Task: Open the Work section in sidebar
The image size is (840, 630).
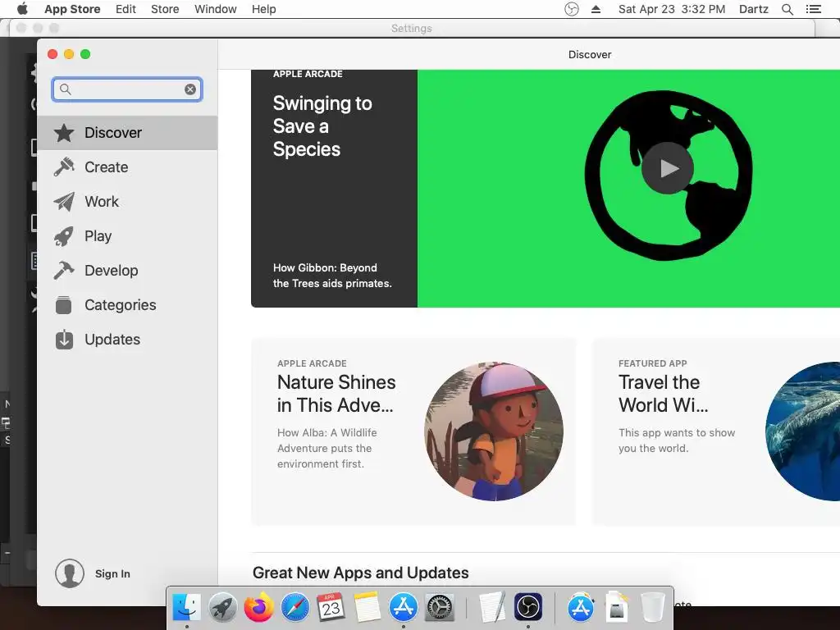Action: click(x=127, y=202)
